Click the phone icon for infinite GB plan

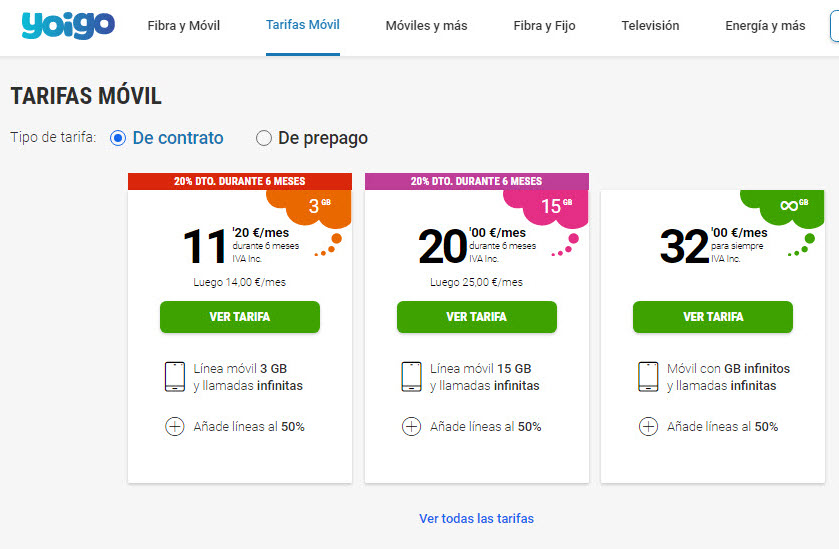pyautogui.click(x=648, y=377)
